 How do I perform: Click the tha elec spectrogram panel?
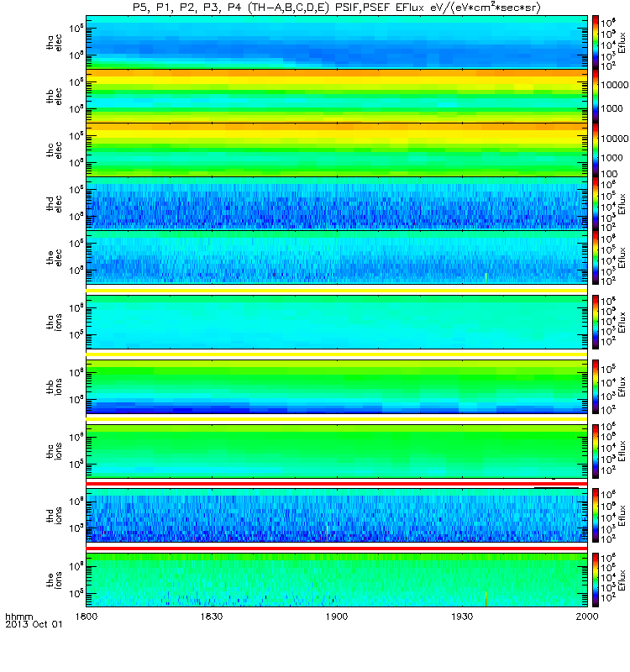(337, 43)
